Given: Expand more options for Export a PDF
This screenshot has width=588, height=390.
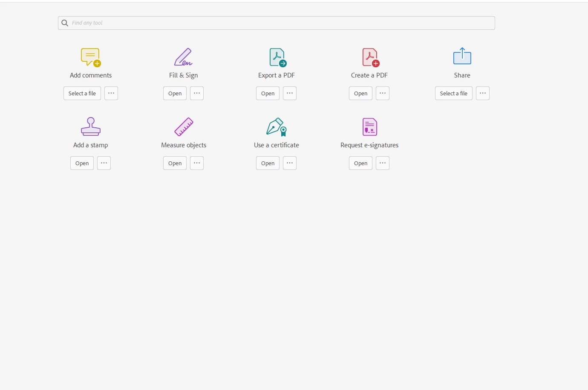Looking at the screenshot, I should tap(290, 93).
